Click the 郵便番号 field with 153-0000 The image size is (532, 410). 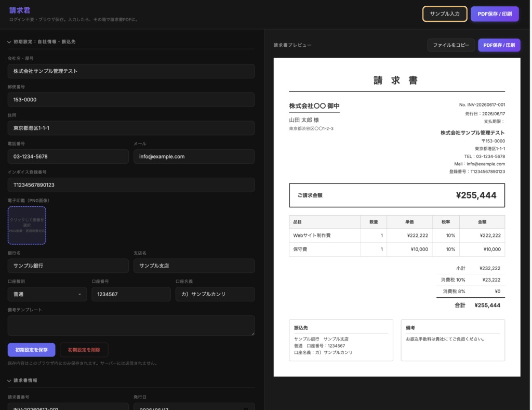pos(131,100)
